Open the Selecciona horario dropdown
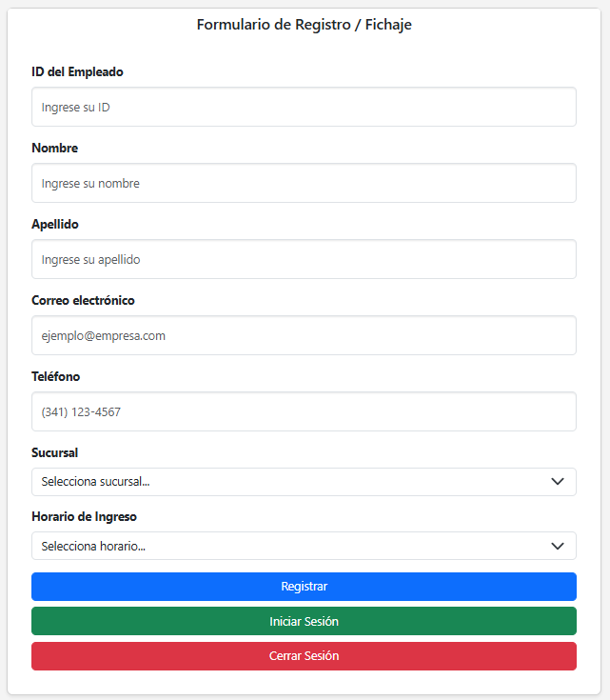The width and height of the screenshot is (610, 700). coord(285,546)
